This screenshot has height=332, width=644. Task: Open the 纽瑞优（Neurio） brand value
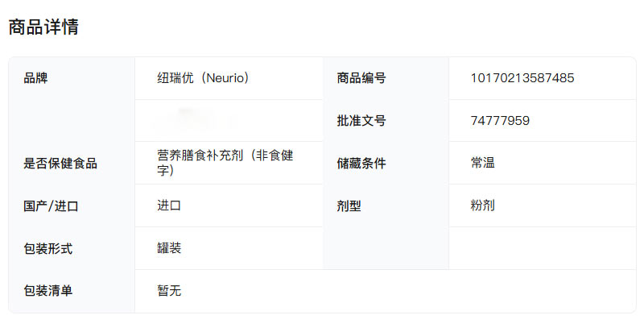coord(203,78)
